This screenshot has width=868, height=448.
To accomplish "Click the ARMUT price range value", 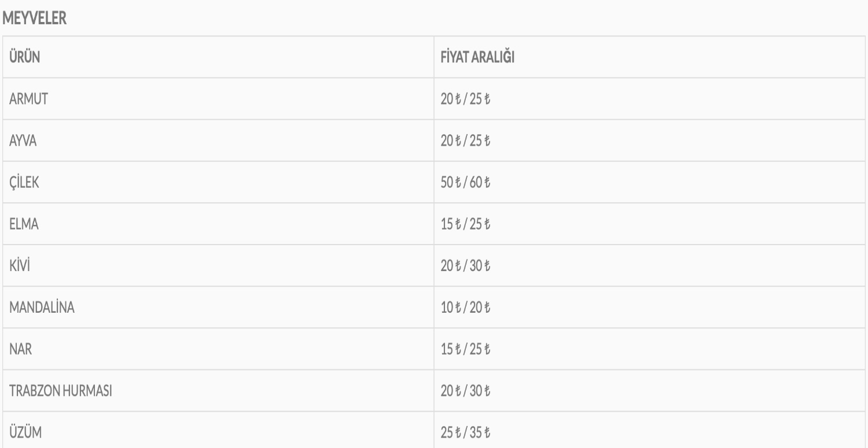I will [465, 99].
